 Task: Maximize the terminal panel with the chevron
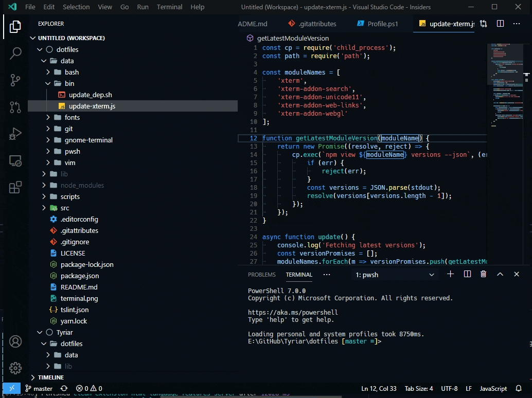coord(500,274)
